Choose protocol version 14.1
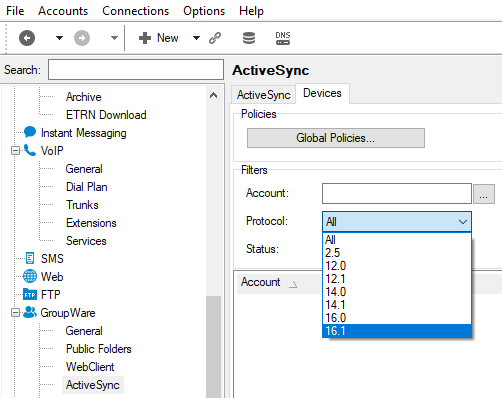Screen dimensions: 502x398 397,305
